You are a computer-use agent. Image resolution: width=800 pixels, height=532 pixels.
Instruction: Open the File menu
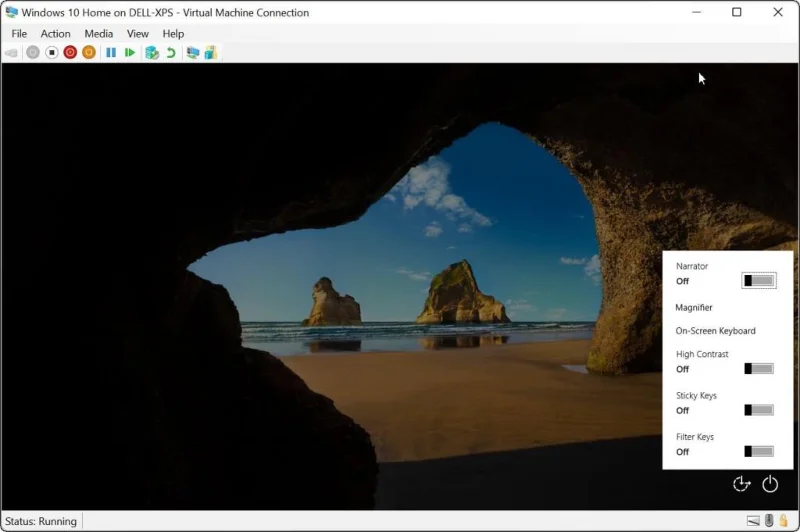19,34
